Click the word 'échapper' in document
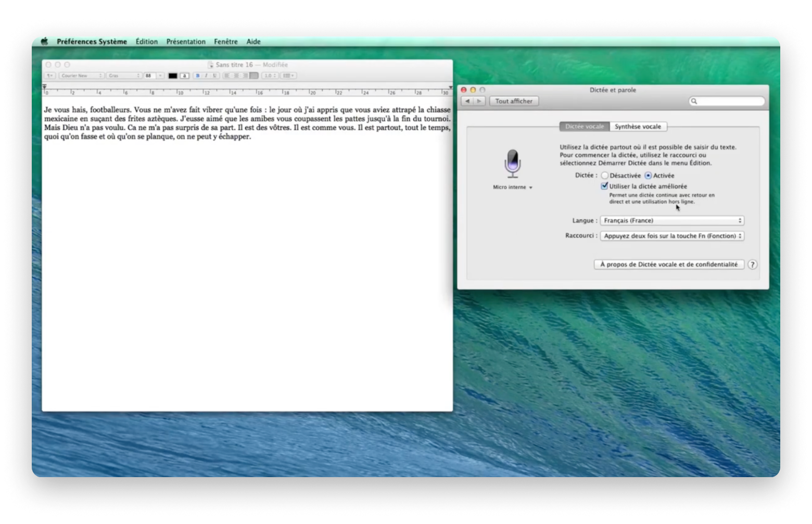The width and height of the screenshot is (812, 524). click(x=234, y=136)
